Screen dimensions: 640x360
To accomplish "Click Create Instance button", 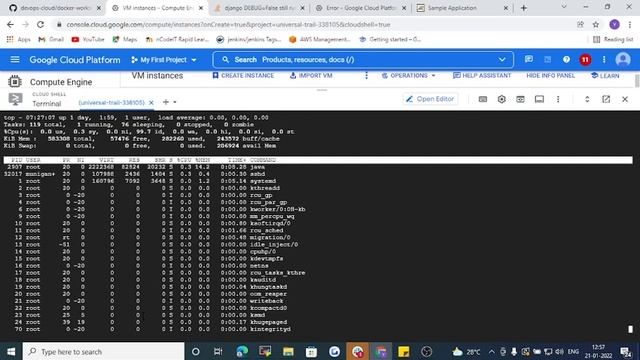I will click(243, 76).
